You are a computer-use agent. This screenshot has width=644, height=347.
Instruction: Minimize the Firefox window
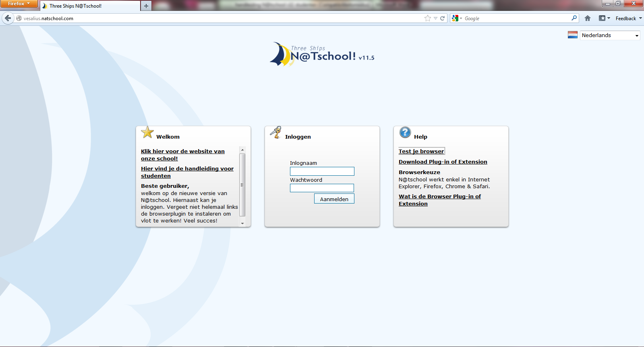(607, 3)
